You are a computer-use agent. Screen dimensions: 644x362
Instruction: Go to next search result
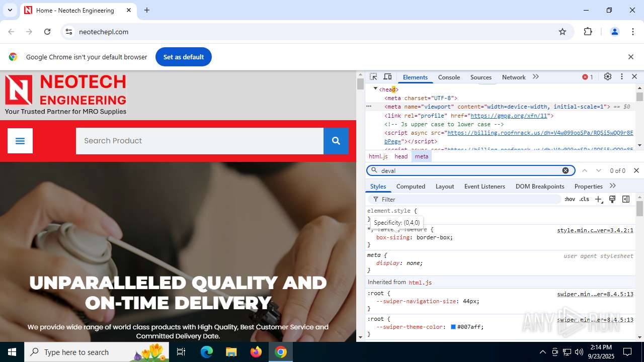599,170
